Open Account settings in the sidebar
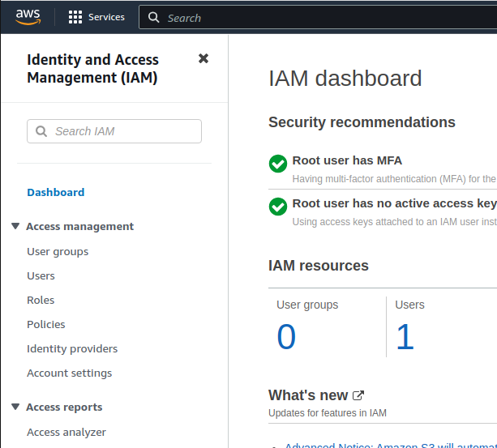The height and width of the screenshot is (448, 497). (70, 373)
